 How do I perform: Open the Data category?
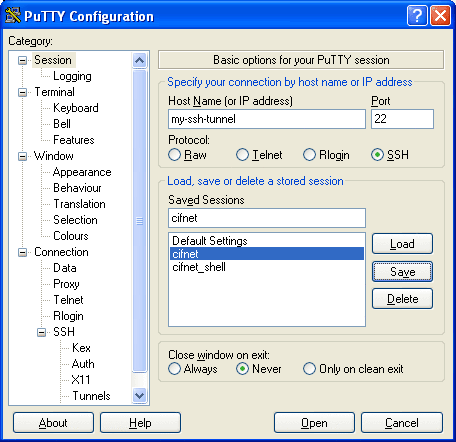65,268
